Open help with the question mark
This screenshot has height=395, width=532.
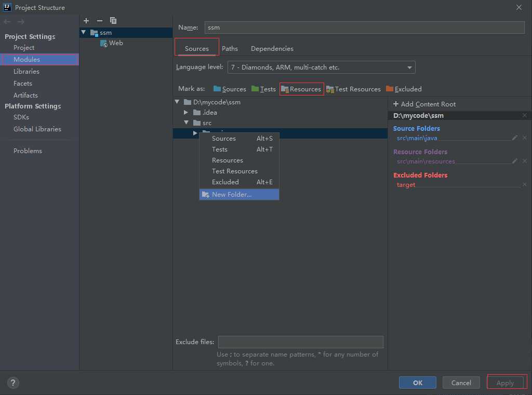(x=13, y=383)
